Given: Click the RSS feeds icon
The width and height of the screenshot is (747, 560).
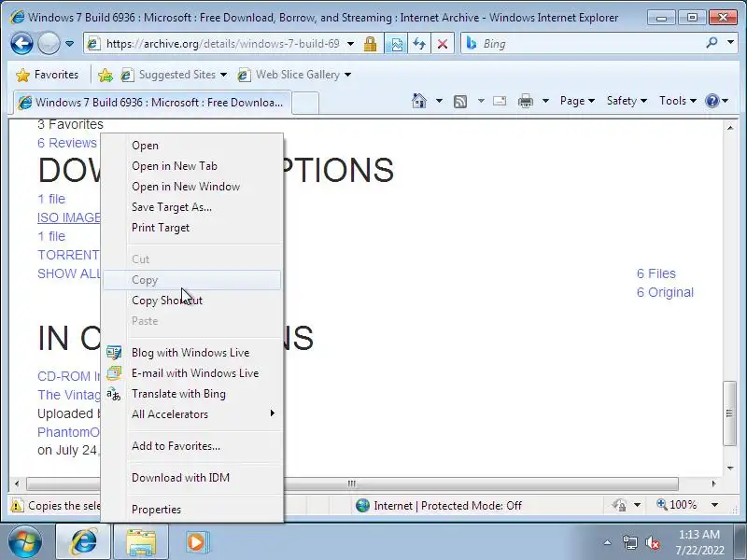Looking at the screenshot, I should [460, 101].
